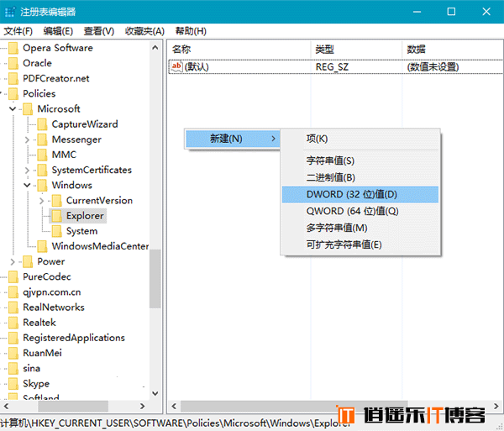Screen dimensions: 504x431
Task: Click the Messenger folder icon
Action: click(42, 139)
